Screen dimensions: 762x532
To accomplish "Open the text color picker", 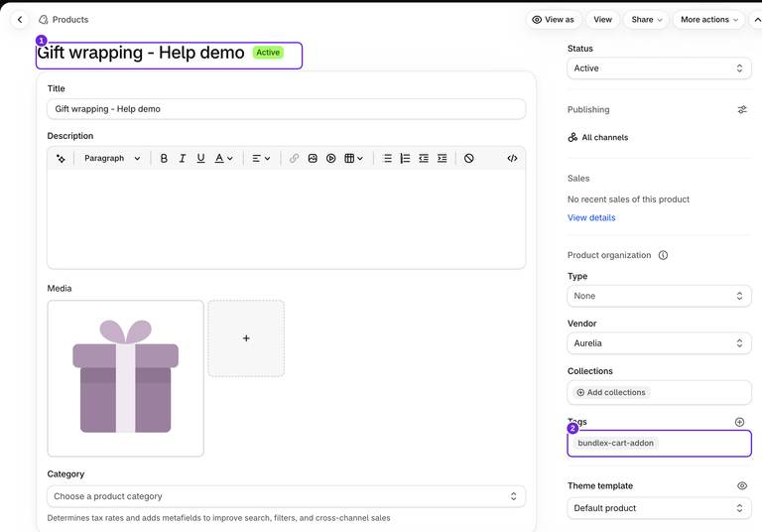I will (x=224, y=158).
